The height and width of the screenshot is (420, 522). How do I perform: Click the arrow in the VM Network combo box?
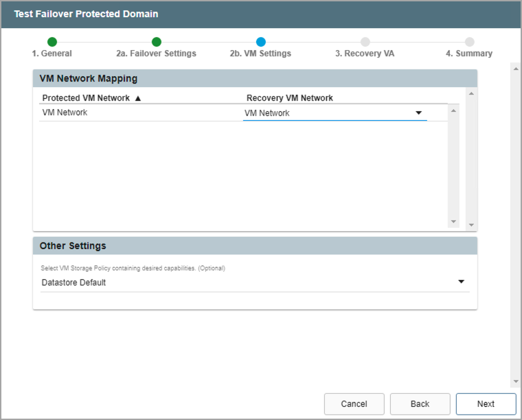pyautogui.click(x=418, y=113)
